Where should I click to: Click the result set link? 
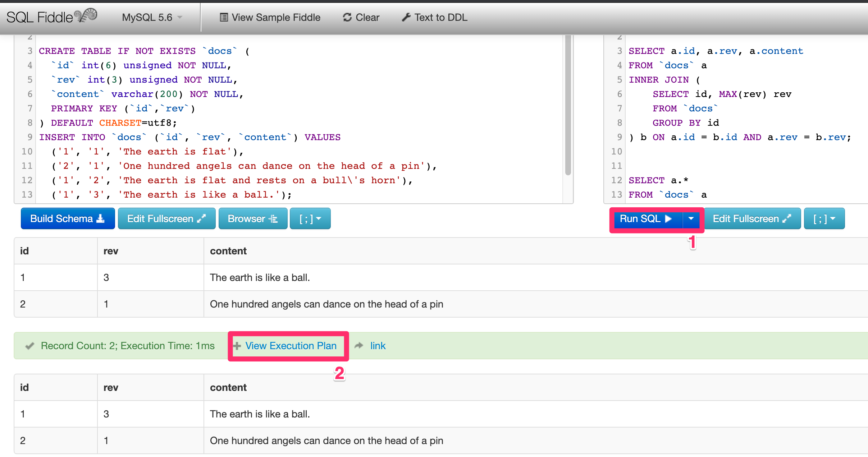378,346
